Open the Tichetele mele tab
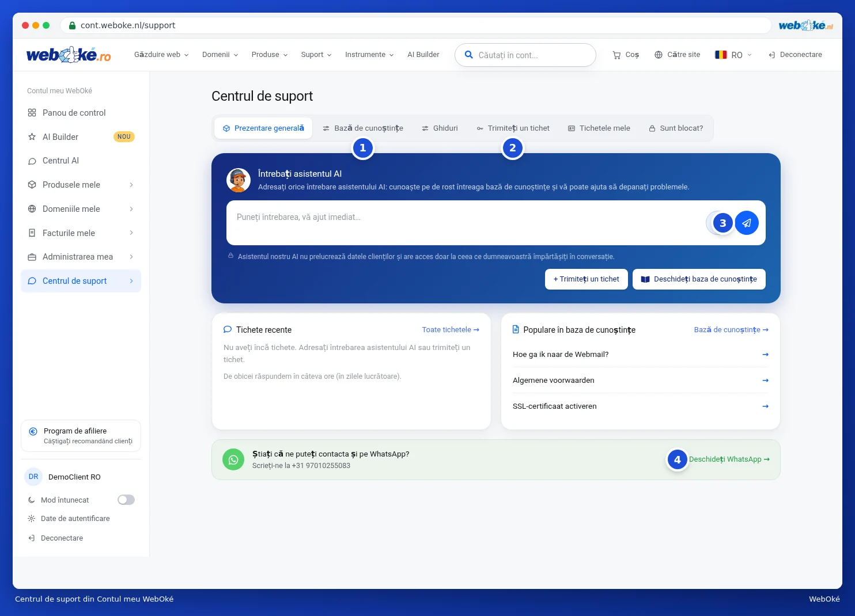The image size is (855, 616). coord(599,128)
